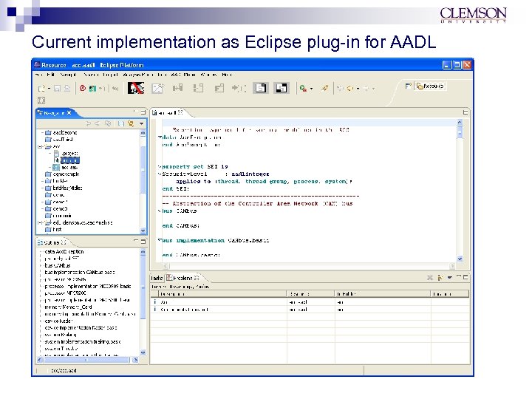Select the 'first' folder in Navigator

pos(54,230)
